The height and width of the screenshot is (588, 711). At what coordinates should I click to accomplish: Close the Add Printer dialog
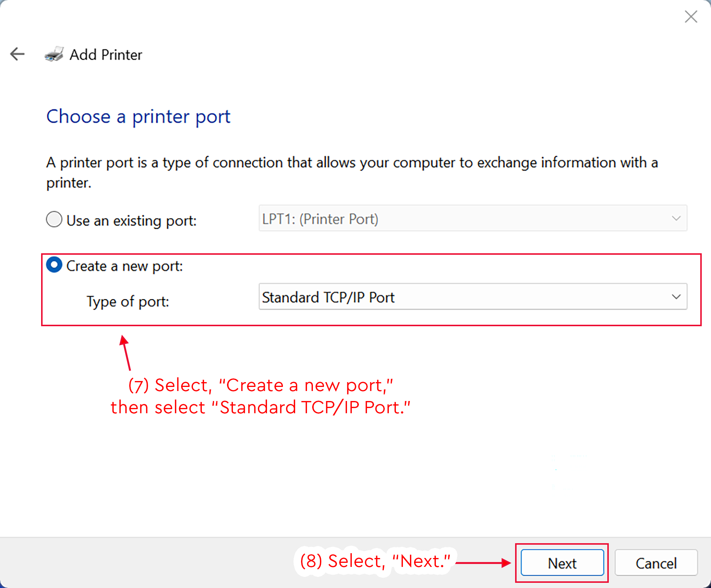pyautogui.click(x=691, y=17)
